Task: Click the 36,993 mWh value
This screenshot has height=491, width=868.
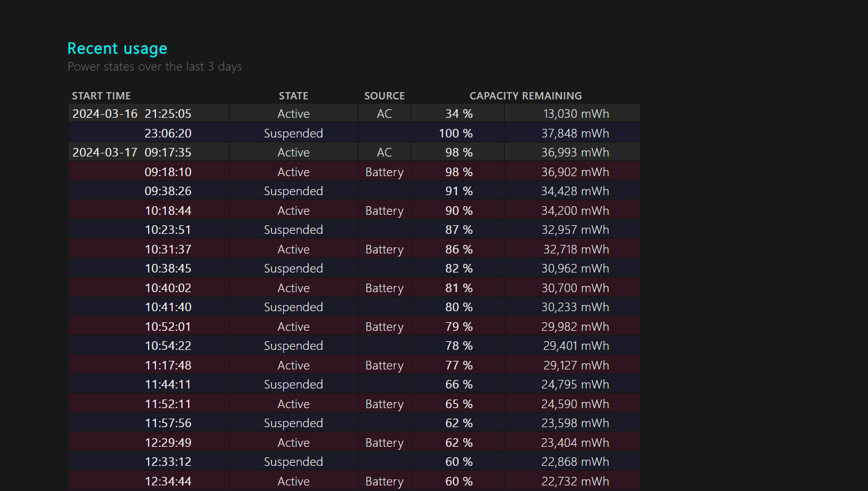Action: [x=575, y=152]
